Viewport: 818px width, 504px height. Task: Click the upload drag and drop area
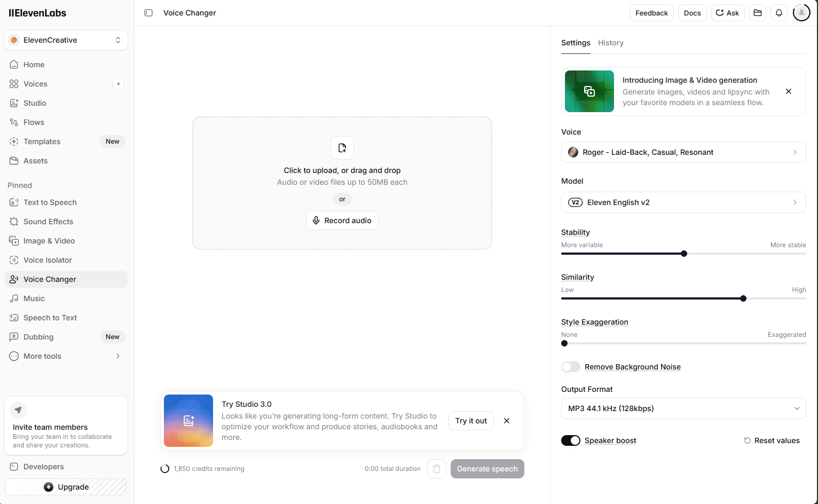point(342,183)
